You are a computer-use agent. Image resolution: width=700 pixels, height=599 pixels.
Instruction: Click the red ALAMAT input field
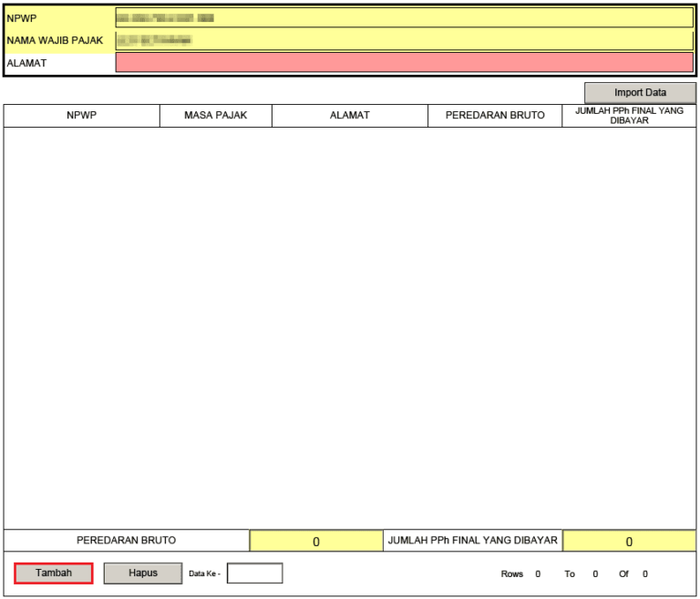tap(404, 62)
